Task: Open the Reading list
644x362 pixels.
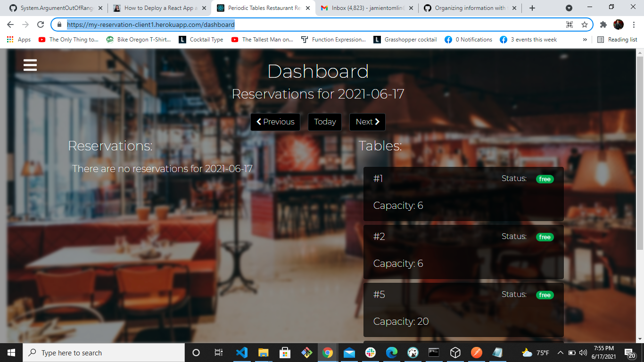Action: (617, 40)
